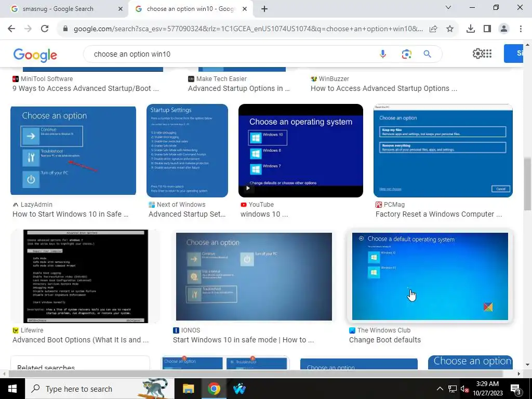Image resolution: width=532 pixels, height=399 pixels.
Task: Open the Lifewire Advanced Boot Options thumbnail
Action: 86,276
